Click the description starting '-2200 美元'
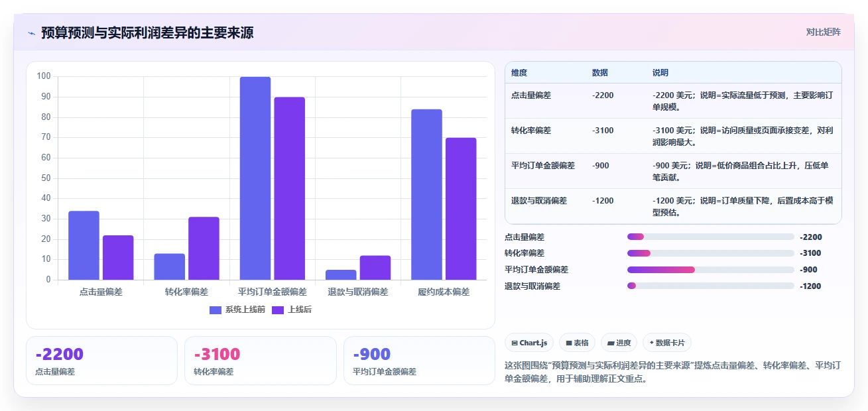The image size is (868, 411). 743,101
